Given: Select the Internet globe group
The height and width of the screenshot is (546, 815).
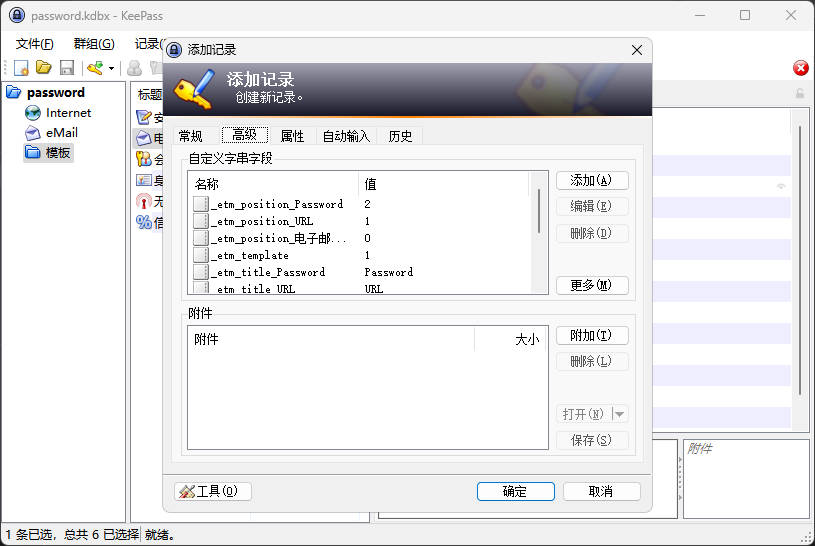Looking at the screenshot, I should [x=67, y=113].
